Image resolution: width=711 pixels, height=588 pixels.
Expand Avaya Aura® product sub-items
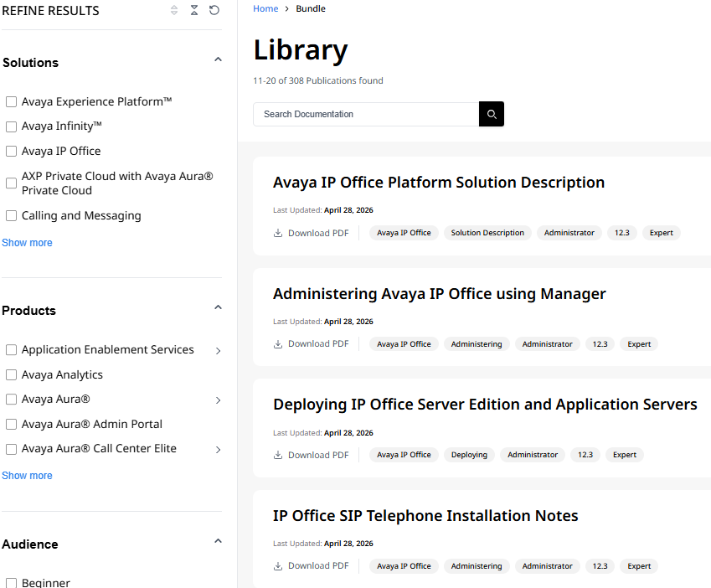click(218, 400)
